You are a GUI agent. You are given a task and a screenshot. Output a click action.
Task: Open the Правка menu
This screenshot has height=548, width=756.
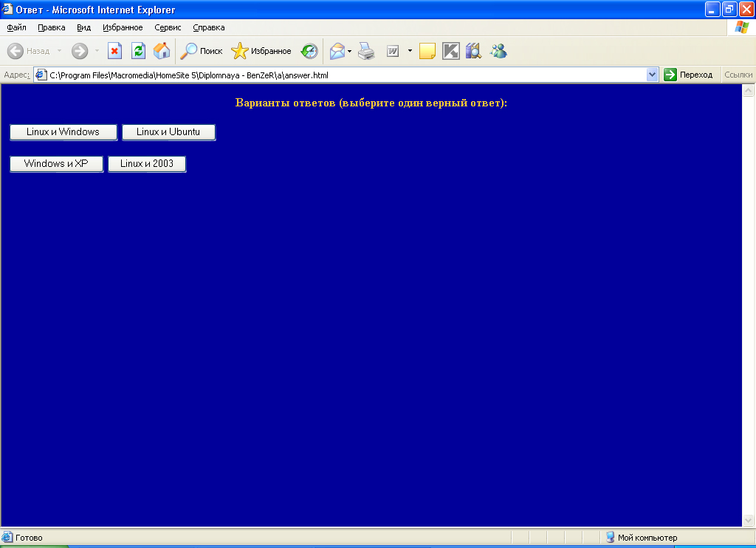52,27
